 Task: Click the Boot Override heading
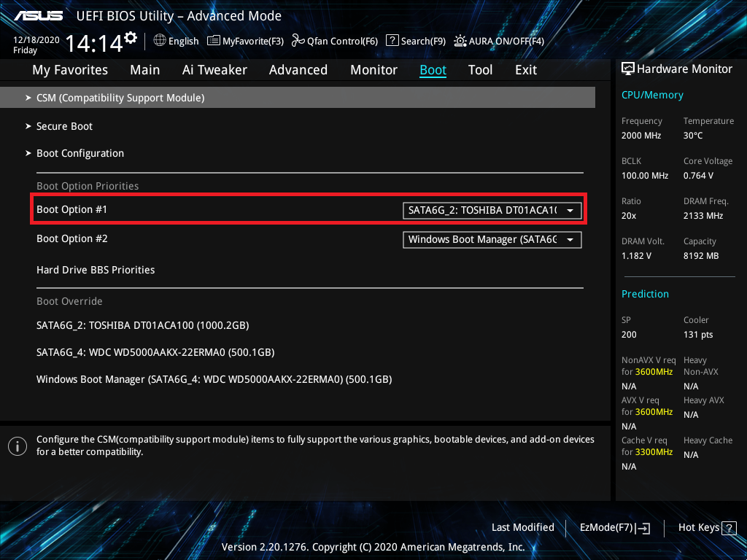tap(69, 301)
